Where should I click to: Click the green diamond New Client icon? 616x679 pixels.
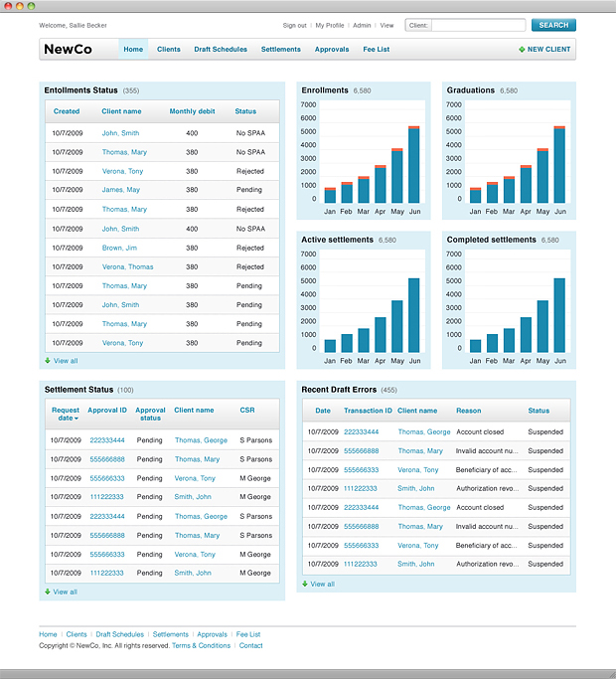tap(522, 49)
